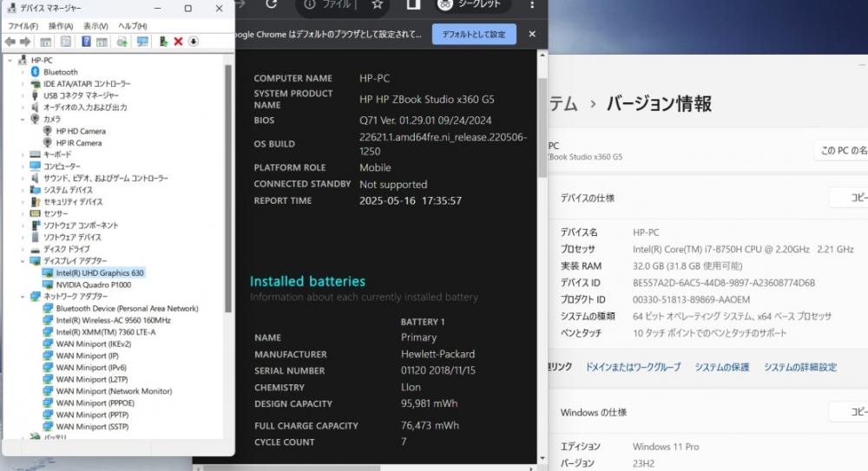868x471 pixels.
Task: Click the battery report page vertical scrollbar
Action: (542, 128)
